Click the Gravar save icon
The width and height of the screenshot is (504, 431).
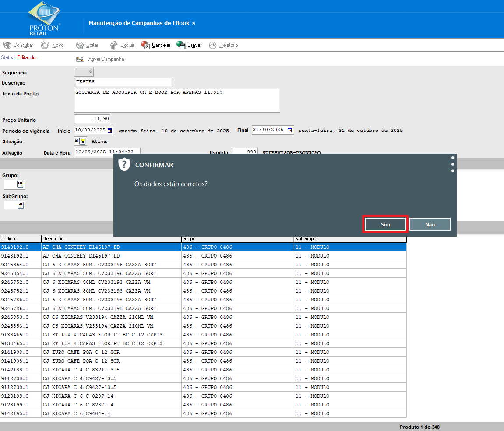coord(181,46)
